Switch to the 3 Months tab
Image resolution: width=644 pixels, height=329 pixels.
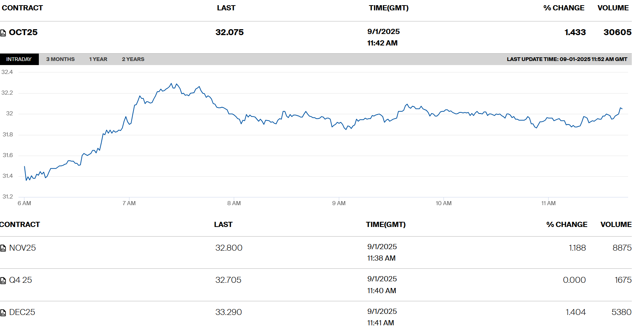pos(60,59)
